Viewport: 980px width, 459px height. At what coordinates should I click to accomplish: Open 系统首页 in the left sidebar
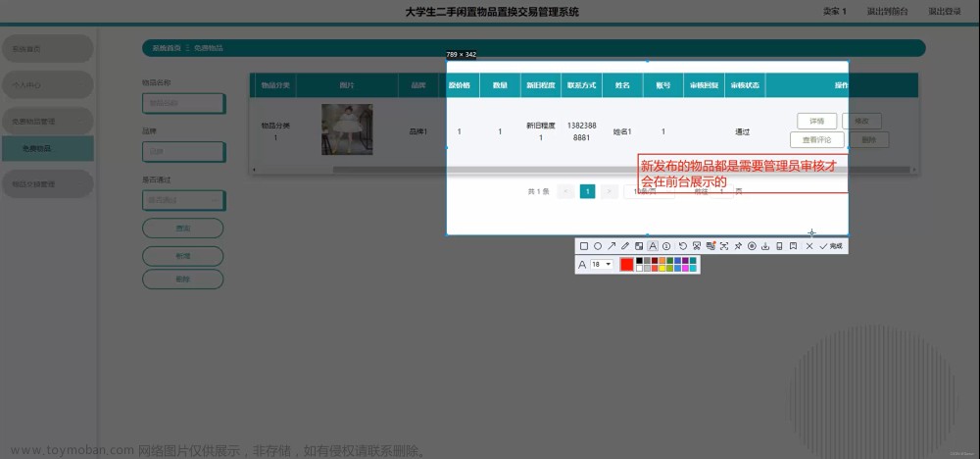47,49
